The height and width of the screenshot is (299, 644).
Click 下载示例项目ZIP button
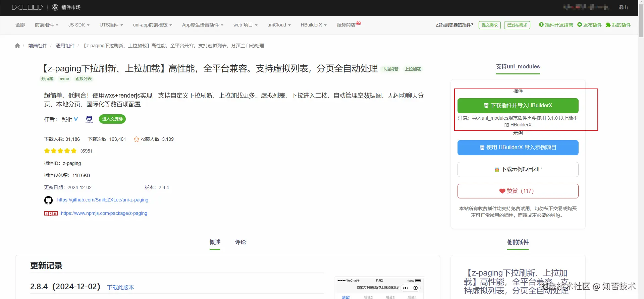518,169
